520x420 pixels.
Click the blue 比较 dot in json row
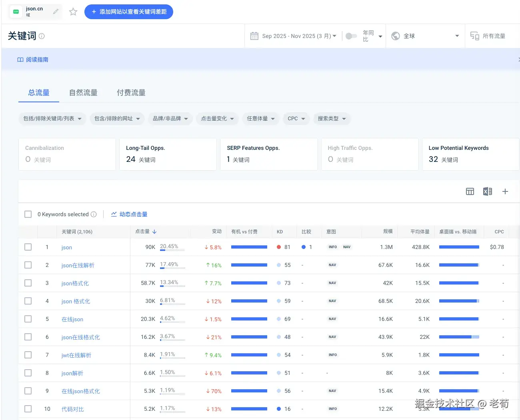304,247
